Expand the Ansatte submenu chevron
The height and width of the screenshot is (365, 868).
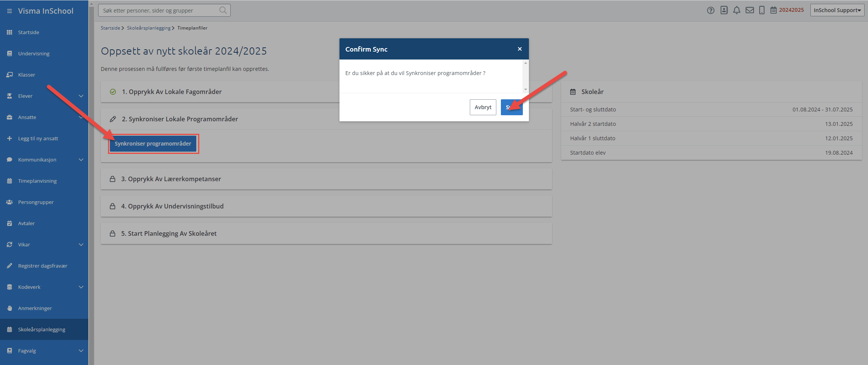[81, 117]
